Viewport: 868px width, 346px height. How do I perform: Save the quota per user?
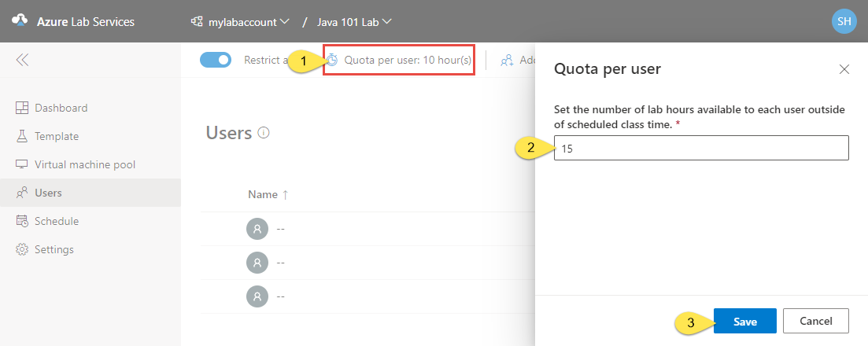tap(744, 321)
